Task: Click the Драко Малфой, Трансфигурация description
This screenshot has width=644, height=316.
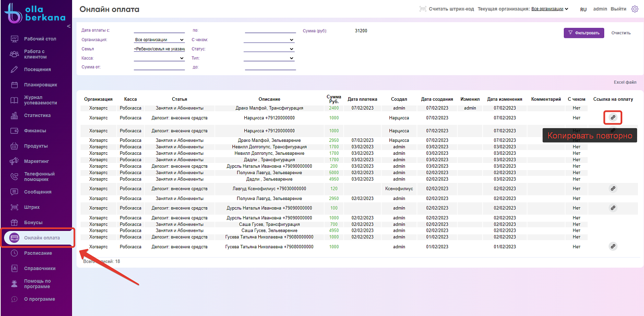Action: pyautogui.click(x=269, y=108)
